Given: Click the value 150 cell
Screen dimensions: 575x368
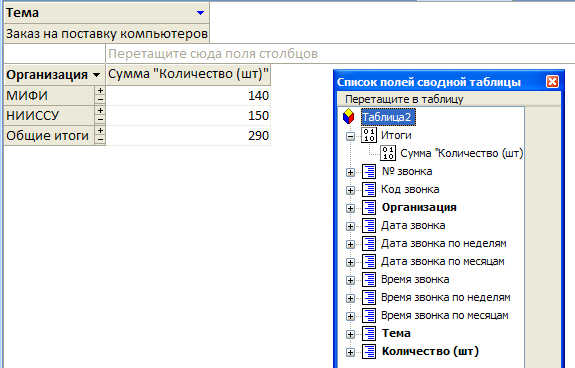Looking at the screenshot, I should [188, 115].
